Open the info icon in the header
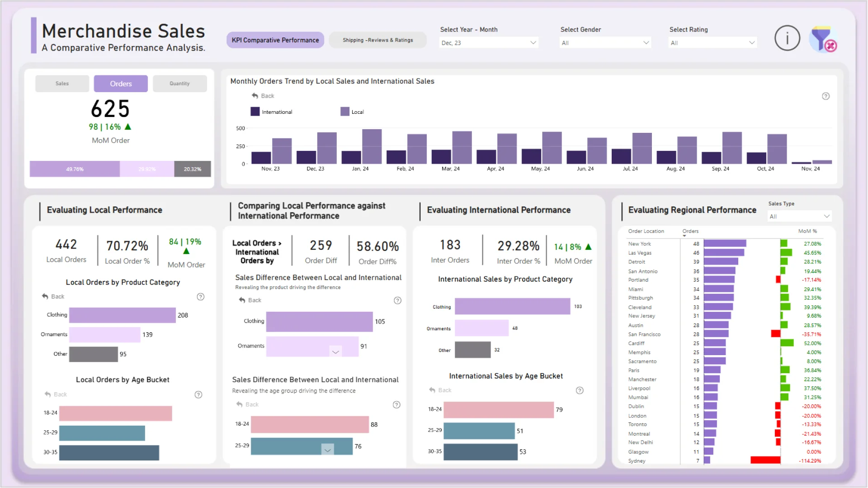This screenshot has height=488, width=868. coord(787,38)
